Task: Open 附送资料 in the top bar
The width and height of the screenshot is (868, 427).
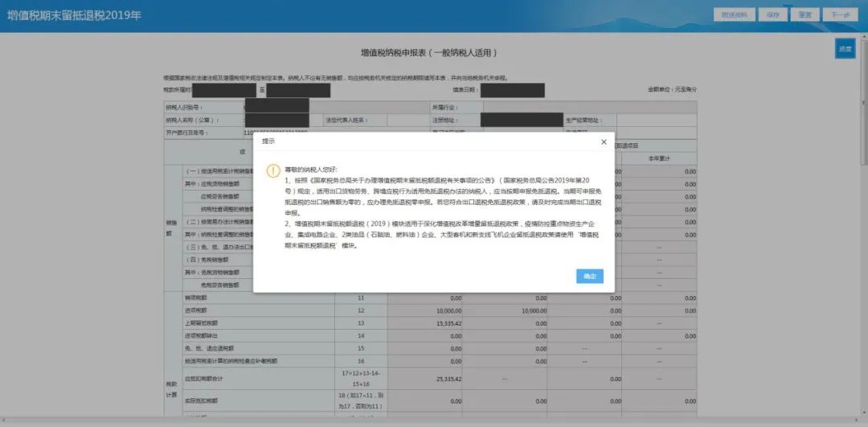Action: point(734,15)
